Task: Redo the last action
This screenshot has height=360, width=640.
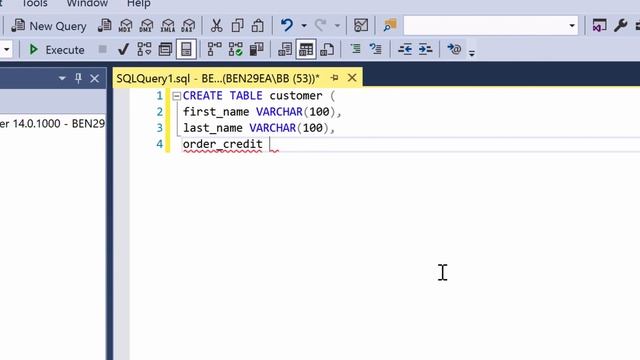Action: [x=320, y=26]
